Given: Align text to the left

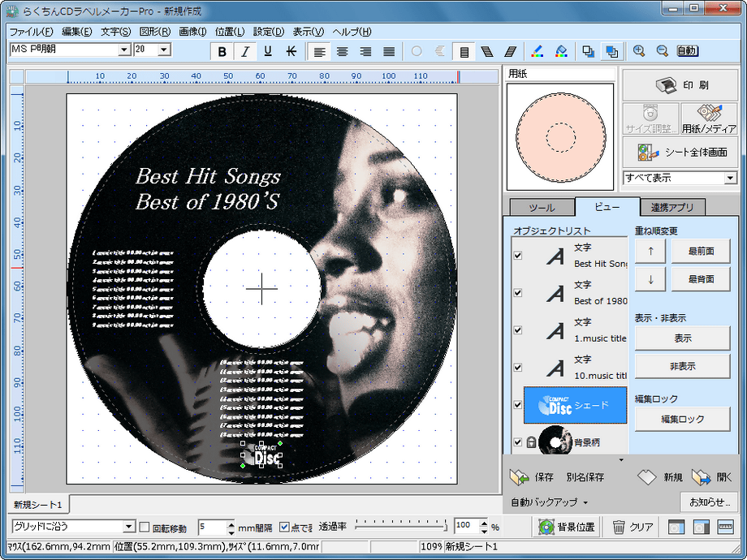Looking at the screenshot, I should [319, 51].
